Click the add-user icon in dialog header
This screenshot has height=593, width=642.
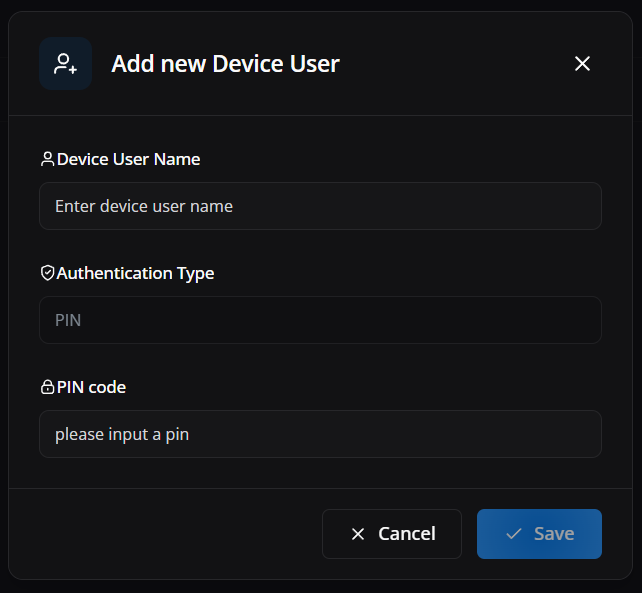(x=66, y=63)
